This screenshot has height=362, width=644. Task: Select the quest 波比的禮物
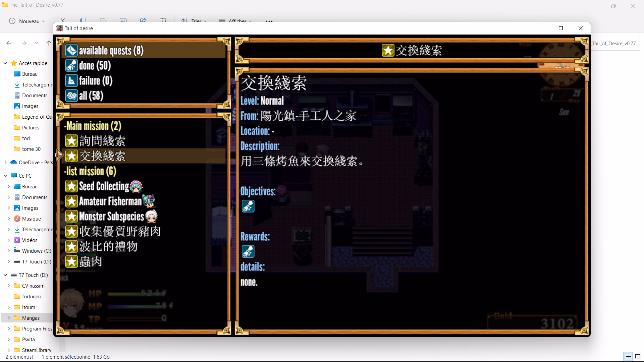[x=144, y=247]
